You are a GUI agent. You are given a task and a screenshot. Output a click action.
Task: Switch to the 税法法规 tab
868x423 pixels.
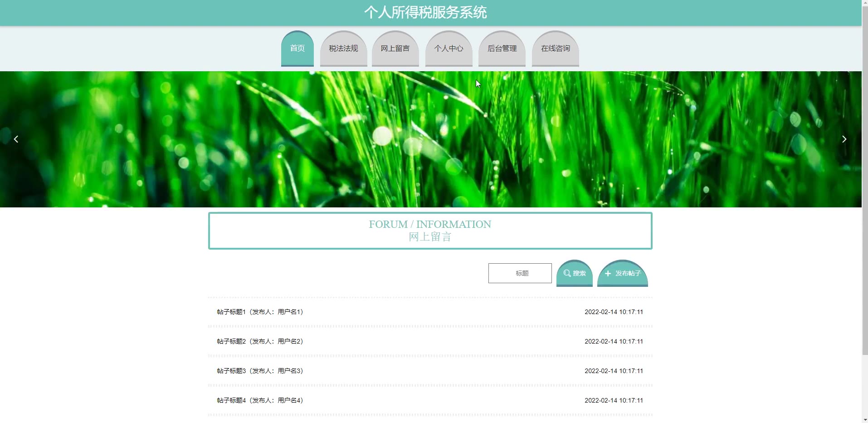[343, 49]
